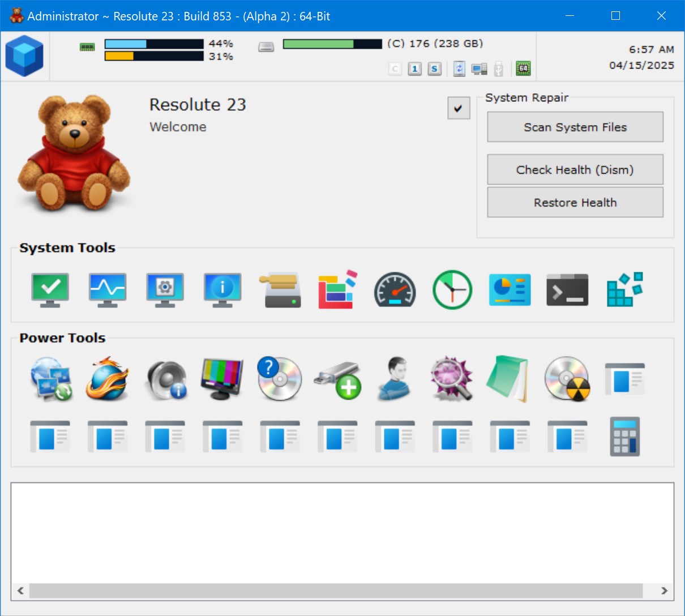
Task: Click the green 64-bit chip icon
Action: [523, 69]
